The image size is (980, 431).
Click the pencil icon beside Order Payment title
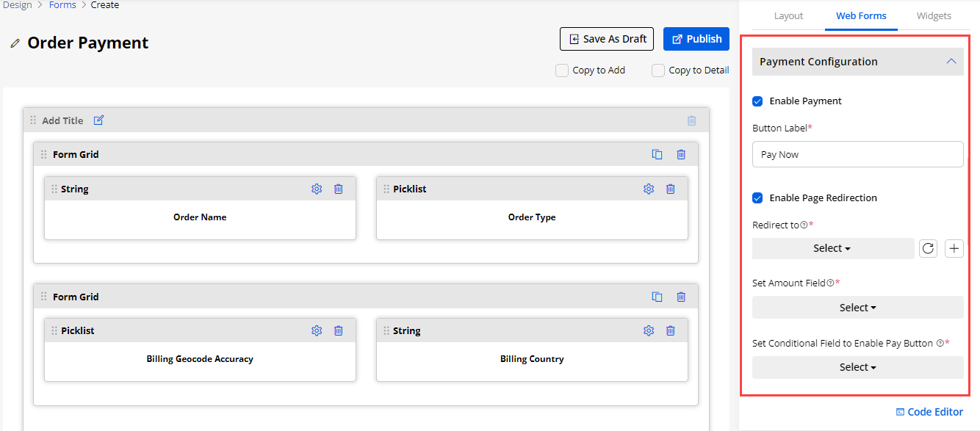15,44
